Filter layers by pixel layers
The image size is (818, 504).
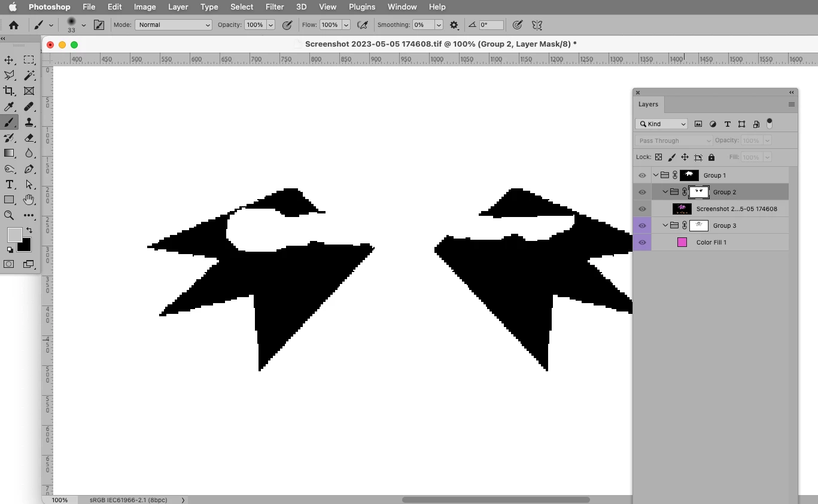(698, 124)
